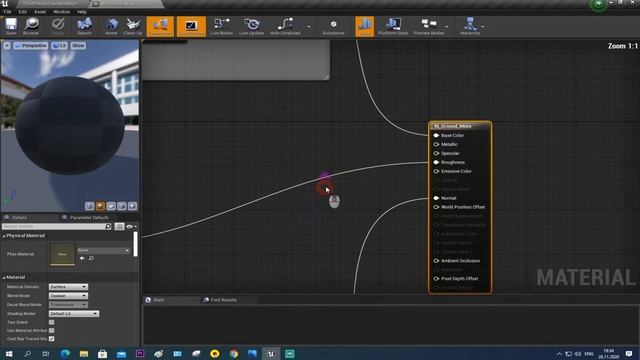Image resolution: width=640 pixels, height=360 pixels.
Task: Open the Edit menu
Action: pos(22,12)
